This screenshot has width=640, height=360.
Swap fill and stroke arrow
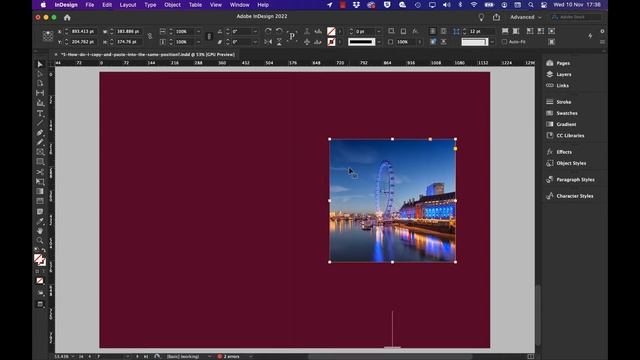[43, 251]
